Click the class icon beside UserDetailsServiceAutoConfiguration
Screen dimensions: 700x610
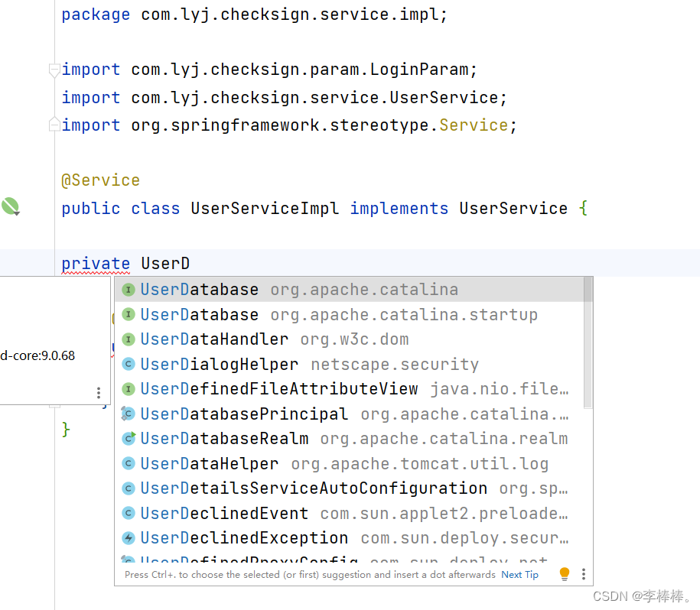[x=128, y=488]
